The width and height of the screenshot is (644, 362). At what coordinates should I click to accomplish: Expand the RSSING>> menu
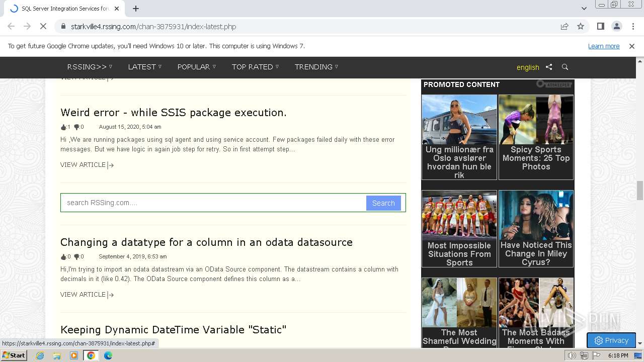point(90,67)
